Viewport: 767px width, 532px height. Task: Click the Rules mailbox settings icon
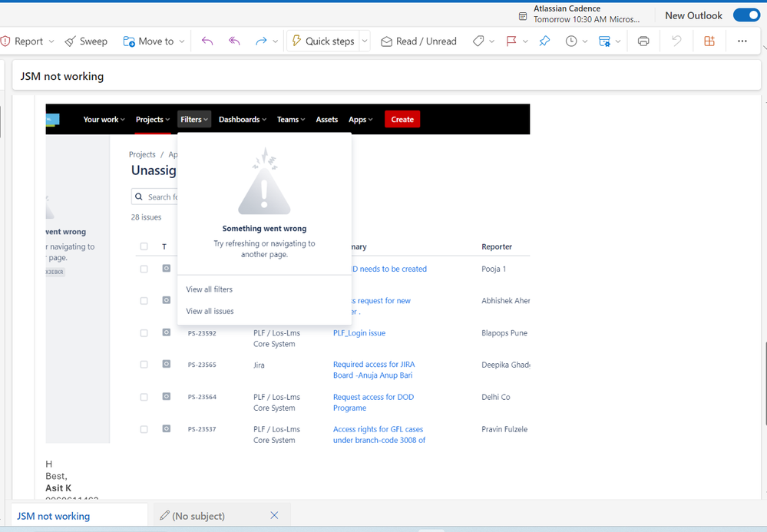(x=604, y=41)
